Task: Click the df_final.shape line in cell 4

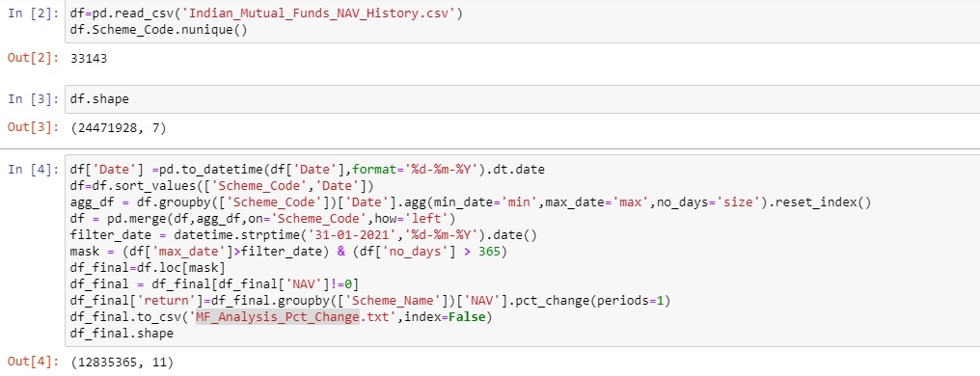Action: point(122,334)
